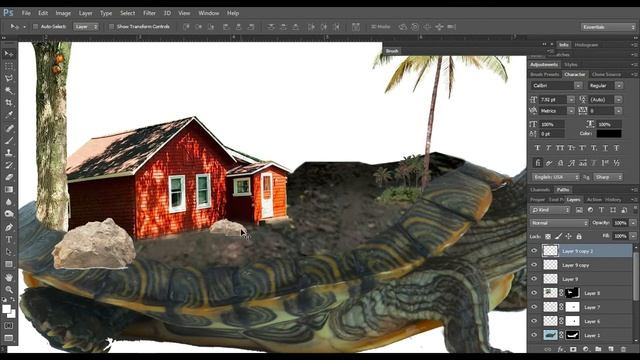Switch to the Histogram tab
This screenshot has width=640, height=360.
tap(586, 45)
